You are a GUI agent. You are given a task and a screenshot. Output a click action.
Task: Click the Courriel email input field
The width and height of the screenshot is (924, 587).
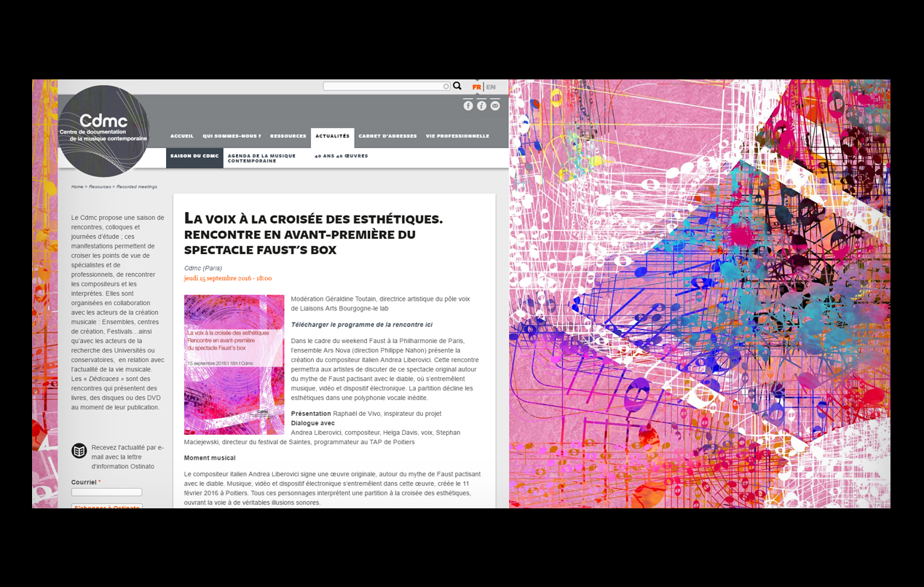[107, 492]
